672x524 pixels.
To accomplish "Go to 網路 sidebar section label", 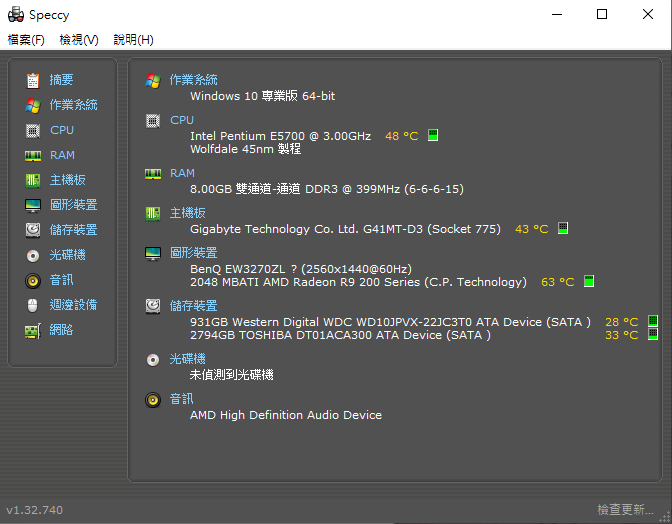I will 61,330.
